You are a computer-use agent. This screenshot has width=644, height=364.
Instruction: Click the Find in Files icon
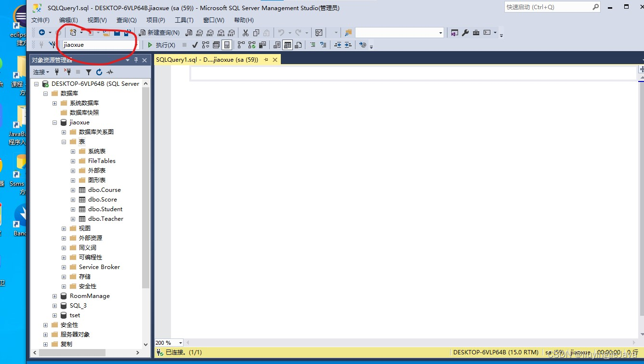pos(348,33)
